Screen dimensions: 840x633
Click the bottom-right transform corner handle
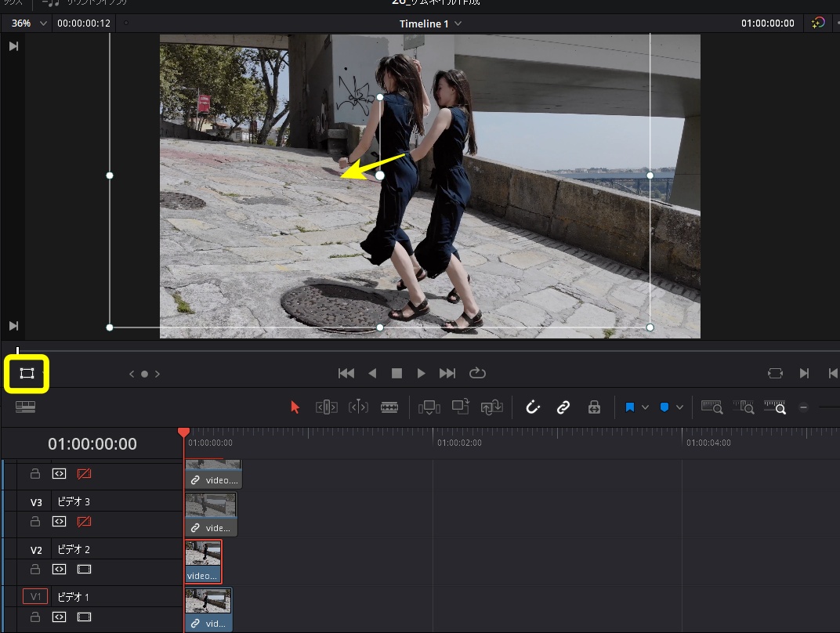pos(650,327)
